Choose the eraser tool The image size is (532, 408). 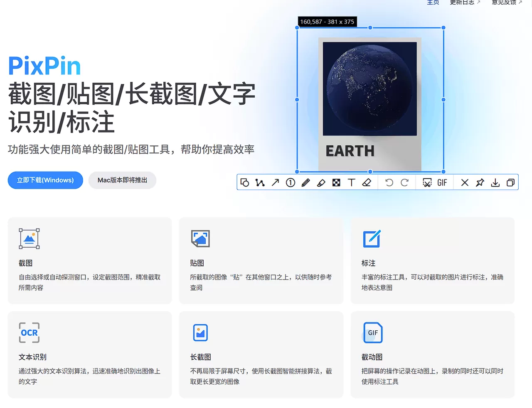[x=367, y=182]
